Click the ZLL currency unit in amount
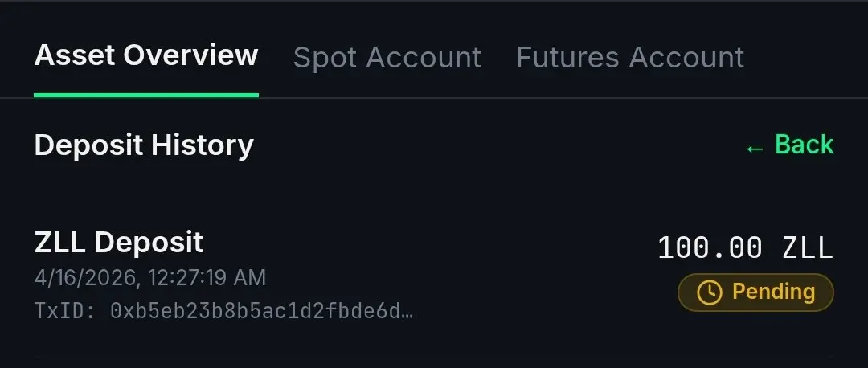Screen dimensions: 868x368 [808, 248]
